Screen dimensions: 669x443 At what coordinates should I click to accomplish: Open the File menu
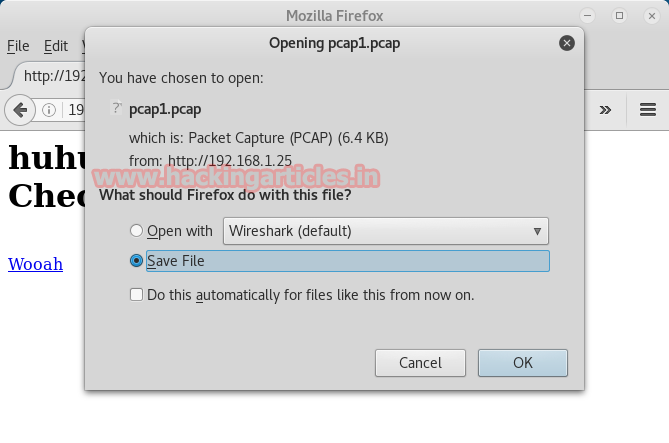click(x=18, y=46)
